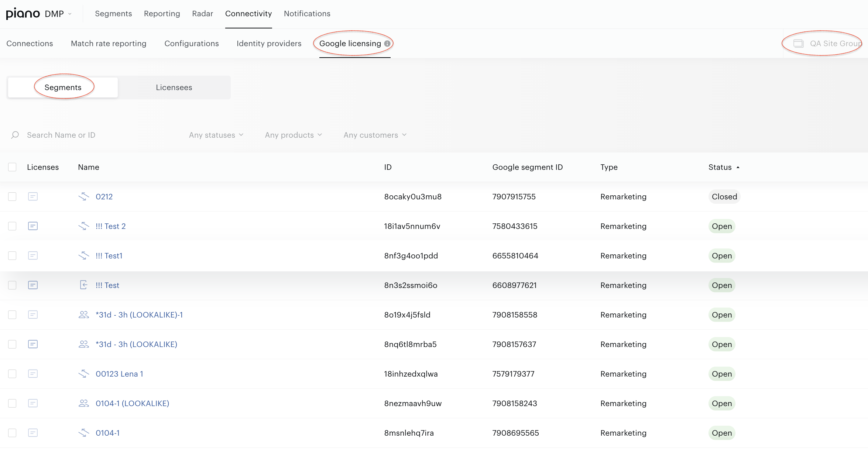
Task: Click import icon beside !!! Test
Action: tap(84, 285)
